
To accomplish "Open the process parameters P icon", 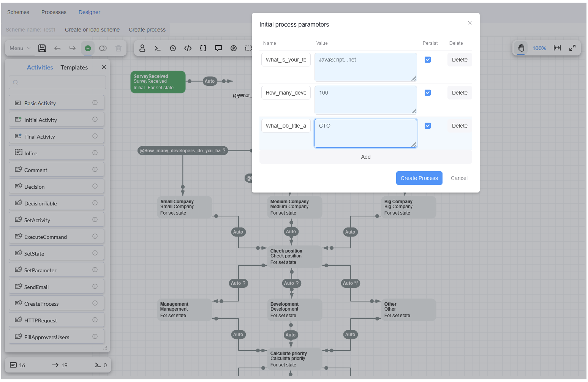I will [x=234, y=48].
